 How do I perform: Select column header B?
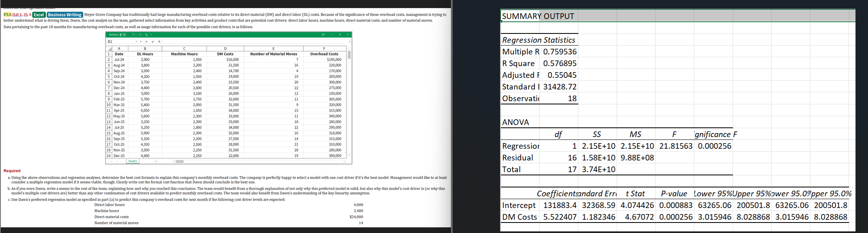(145, 49)
